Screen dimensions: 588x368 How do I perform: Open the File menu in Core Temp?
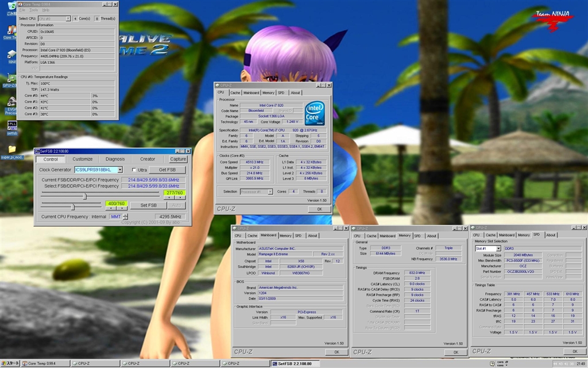(x=22, y=10)
